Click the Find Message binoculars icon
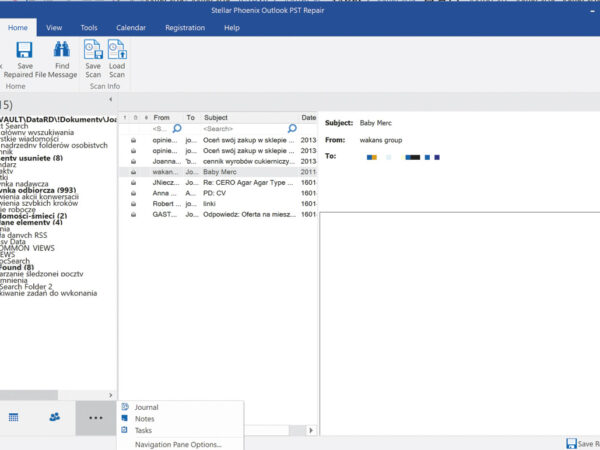The image size is (600, 450). pyautogui.click(x=62, y=50)
